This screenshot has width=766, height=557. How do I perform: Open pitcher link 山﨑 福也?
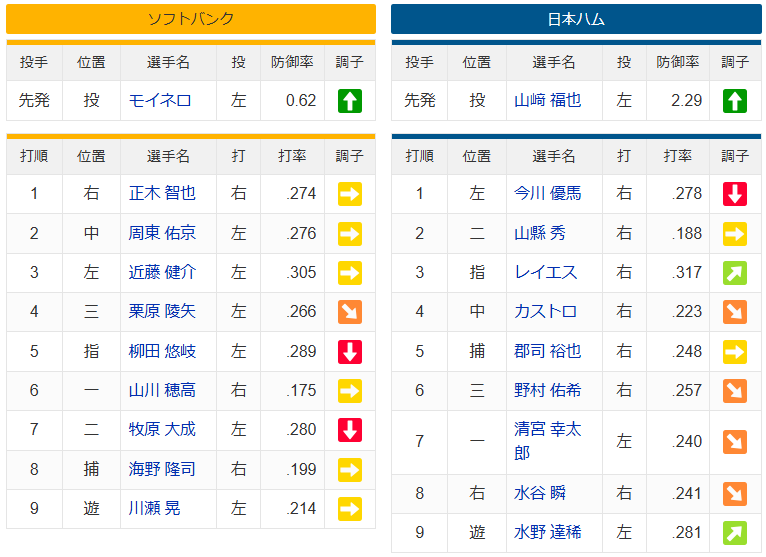[548, 100]
